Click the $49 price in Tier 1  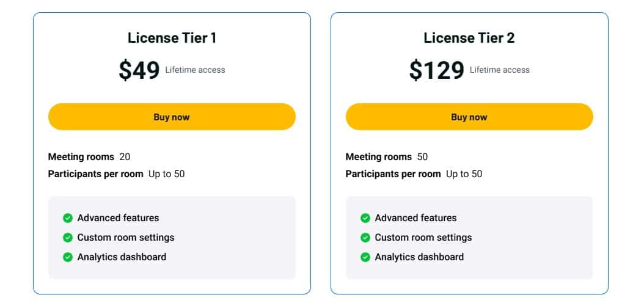click(x=139, y=70)
